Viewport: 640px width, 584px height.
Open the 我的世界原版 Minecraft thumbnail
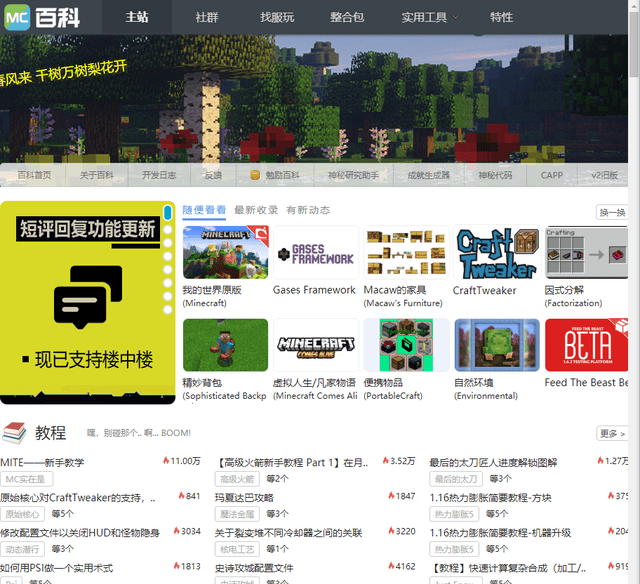(x=226, y=252)
